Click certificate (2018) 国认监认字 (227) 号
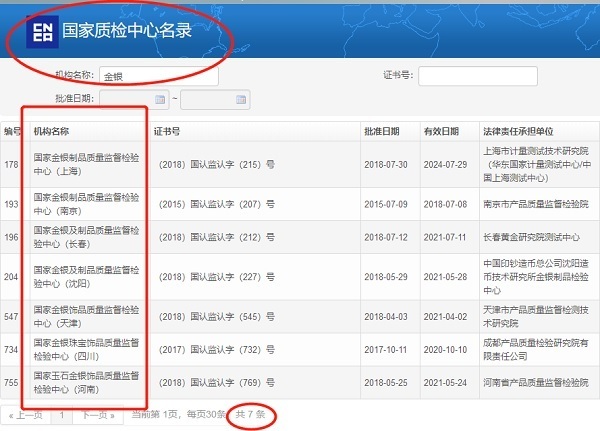Viewport: 600px width, 431px height. click(x=217, y=277)
